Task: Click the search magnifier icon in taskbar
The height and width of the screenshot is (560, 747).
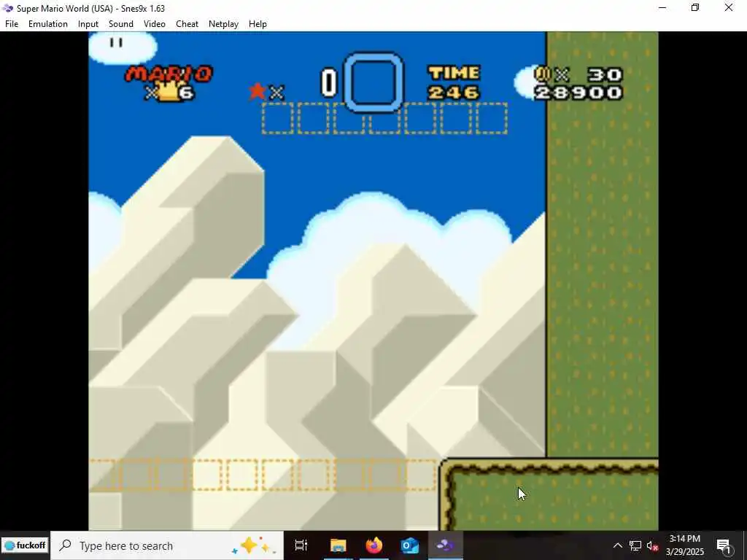Action: [x=65, y=545]
